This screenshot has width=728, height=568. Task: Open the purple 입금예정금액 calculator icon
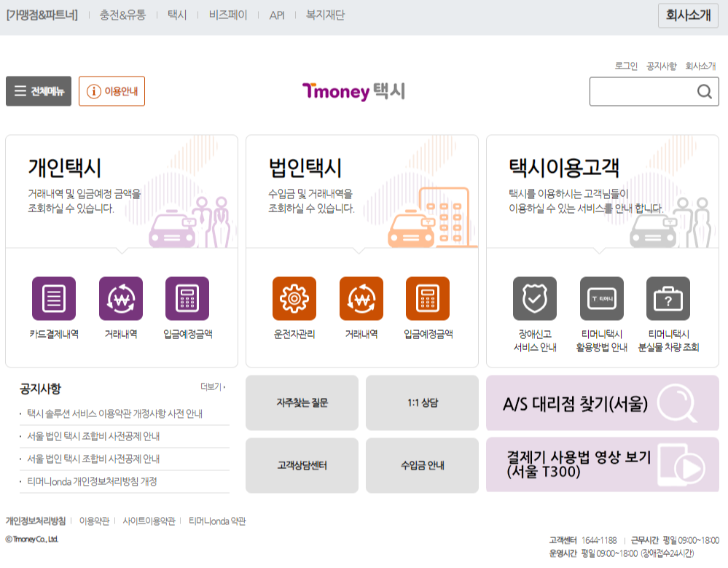(187, 299)
